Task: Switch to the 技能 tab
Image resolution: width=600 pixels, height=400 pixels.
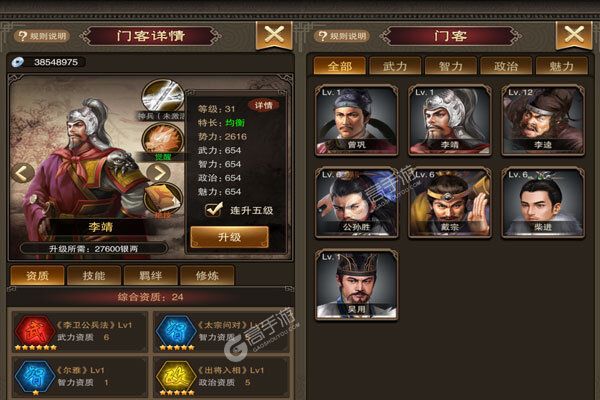Action: coord(94,275)
